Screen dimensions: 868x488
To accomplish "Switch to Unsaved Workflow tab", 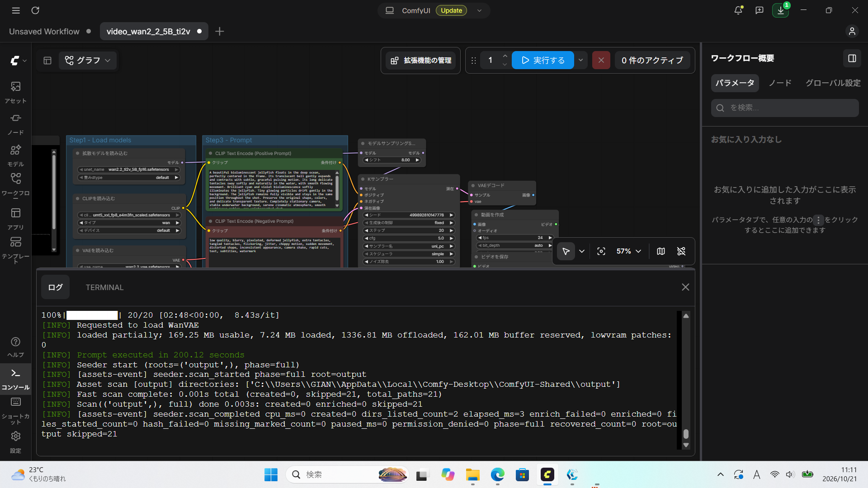I will (44, 32).
